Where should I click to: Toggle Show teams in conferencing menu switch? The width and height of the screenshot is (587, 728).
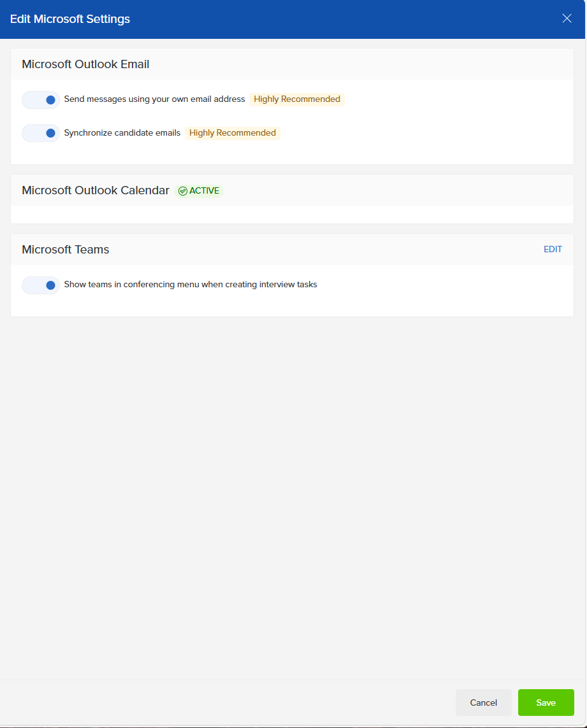tap(41, 285)
